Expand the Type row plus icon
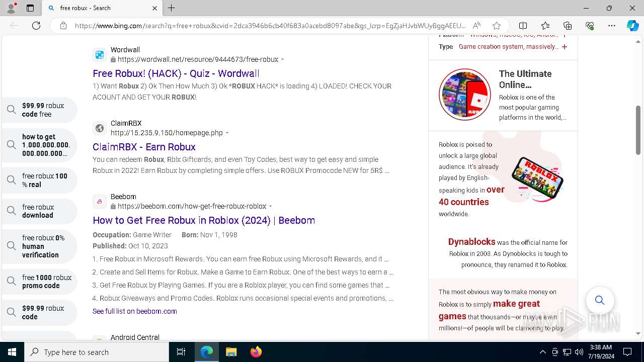Screen dimensions: 644x362 pyautogui.click(x=565, y=47)
